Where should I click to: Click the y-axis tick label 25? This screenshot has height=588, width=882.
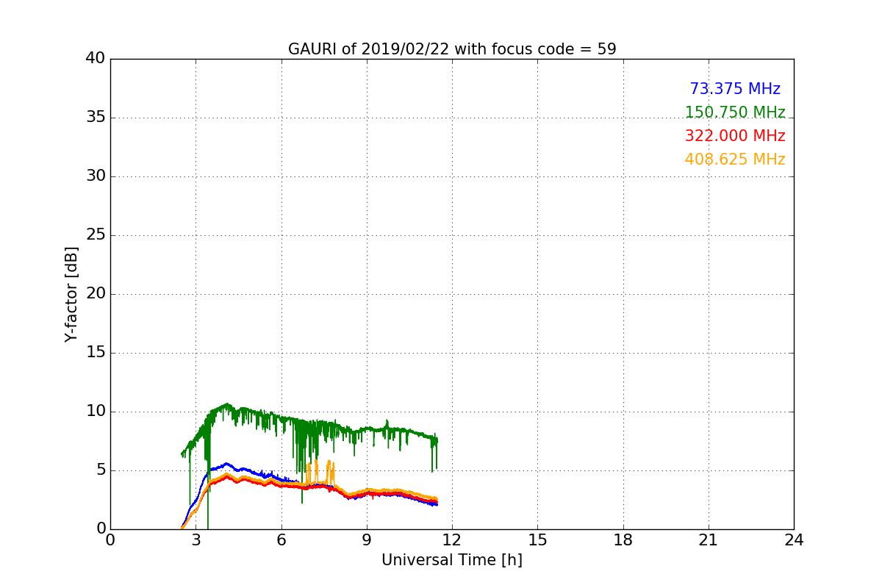coord(96,235)
